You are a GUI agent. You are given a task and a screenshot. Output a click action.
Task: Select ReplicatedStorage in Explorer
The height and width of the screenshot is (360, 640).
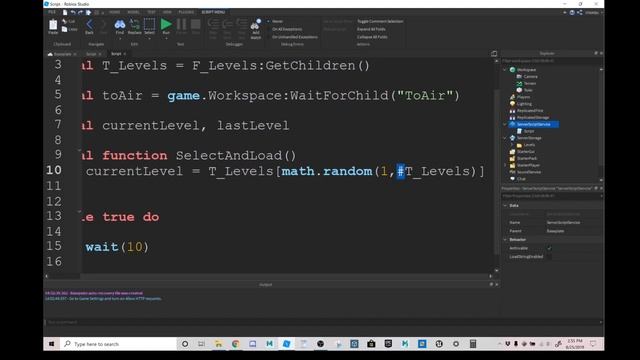click(x=533, y=118)
